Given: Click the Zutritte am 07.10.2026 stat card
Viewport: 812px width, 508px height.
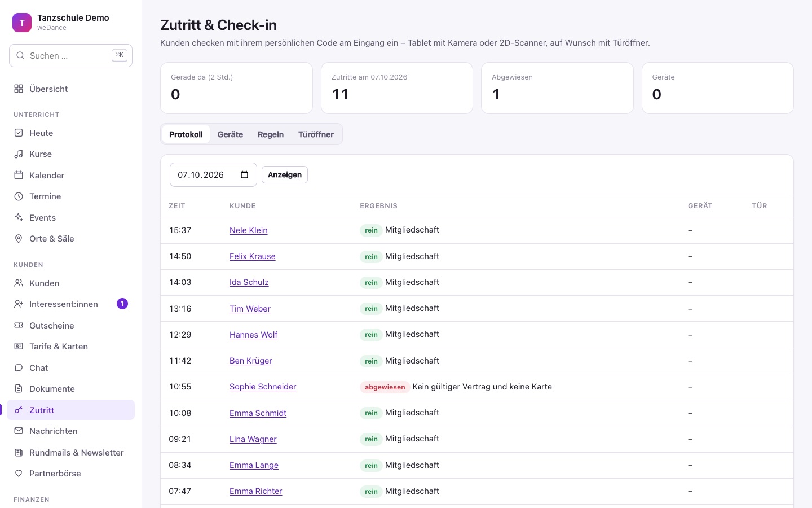Looking at the screenshot, I should 397,88.
